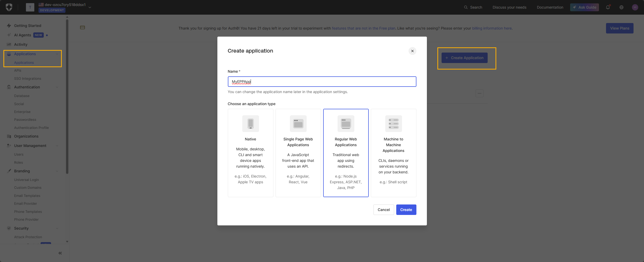This screenshot has width=644, height=262.
Task: Click the application Name input field
Action: click(x=322, y=81)
